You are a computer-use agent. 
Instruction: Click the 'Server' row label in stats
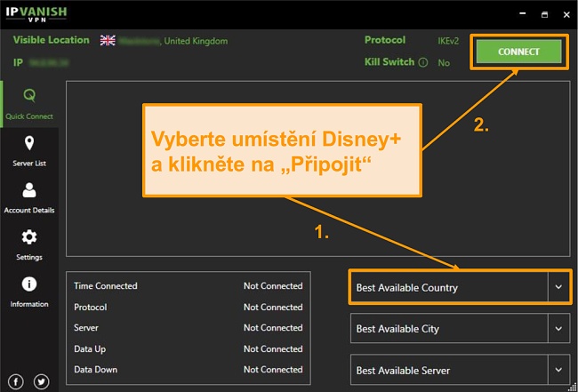(86, 328)
